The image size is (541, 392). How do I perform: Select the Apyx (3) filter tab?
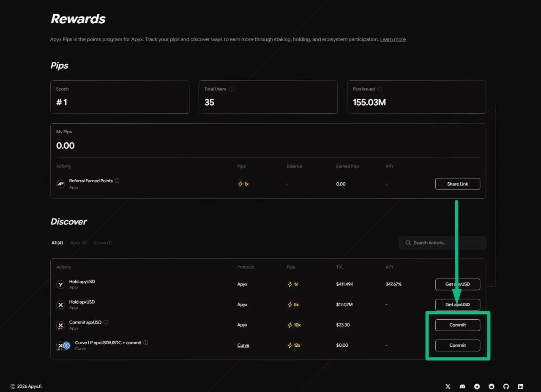[79, 243]
